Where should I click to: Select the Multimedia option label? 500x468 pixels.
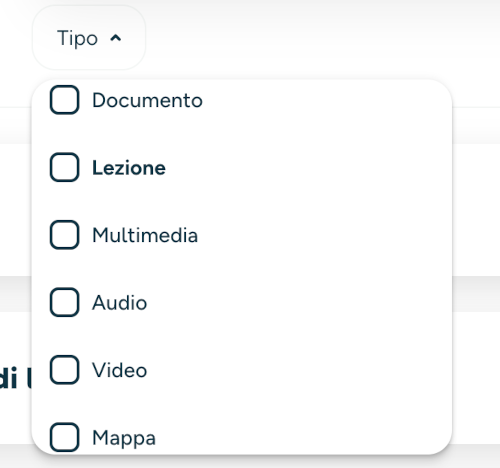[x=145, y=235]
